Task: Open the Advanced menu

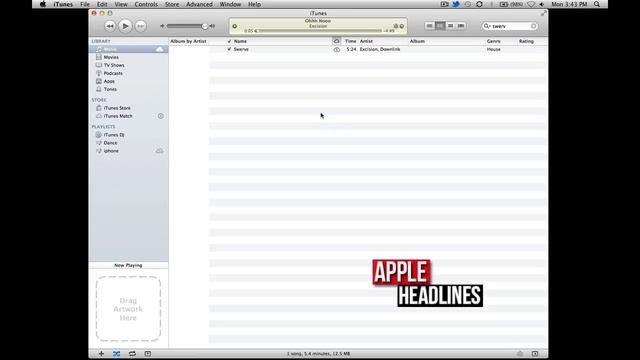Action: (199, 4)
